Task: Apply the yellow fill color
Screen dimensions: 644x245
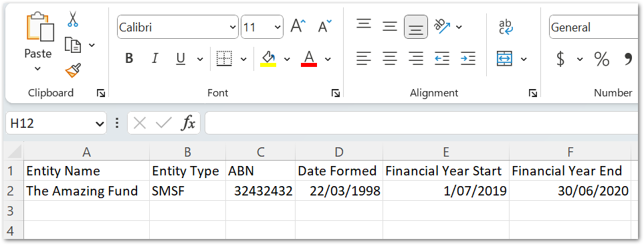Action: click(x=268, y=59)
